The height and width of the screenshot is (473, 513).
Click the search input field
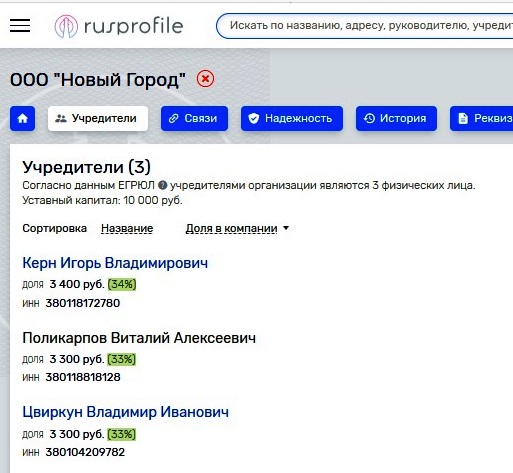pyautogui.click(x=365, y=26)
